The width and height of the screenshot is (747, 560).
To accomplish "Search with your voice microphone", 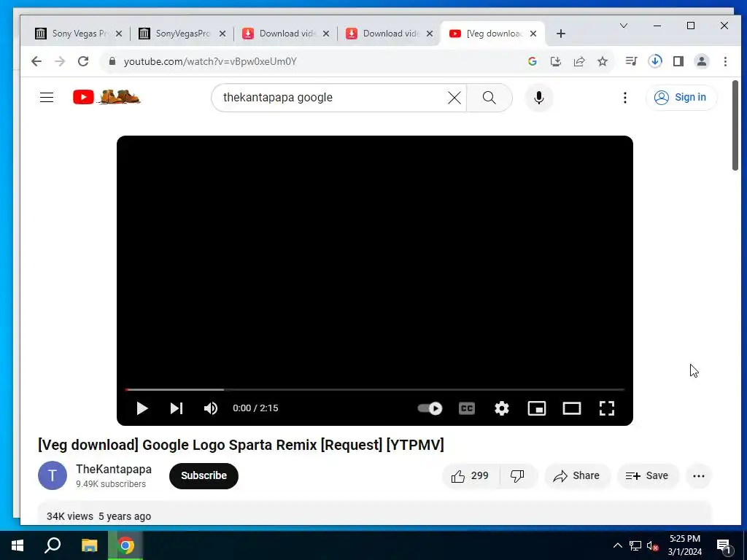I will pyautogui.click(x=539, y=98).
